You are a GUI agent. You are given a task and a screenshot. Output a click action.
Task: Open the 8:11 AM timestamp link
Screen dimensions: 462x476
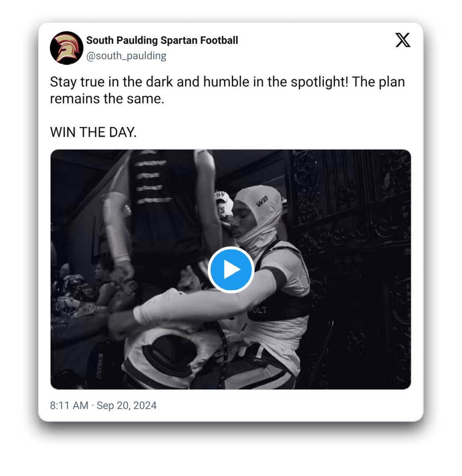click(69, 405)
